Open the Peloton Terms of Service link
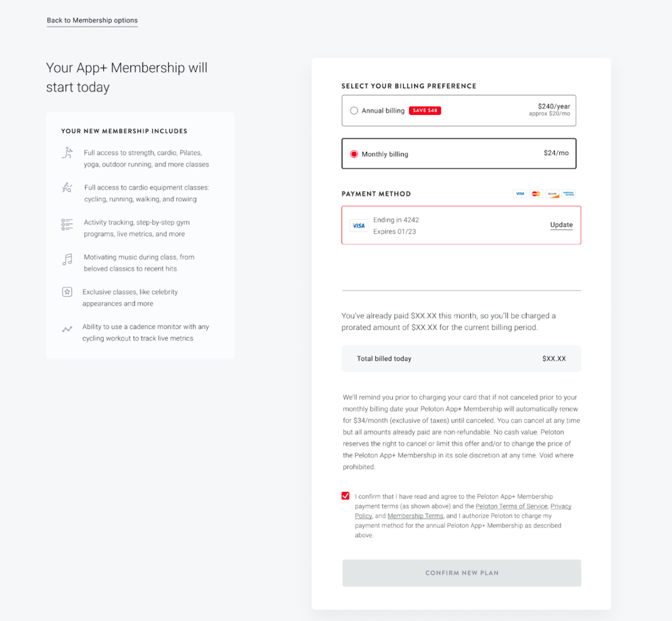 click(x=511, y=506)
